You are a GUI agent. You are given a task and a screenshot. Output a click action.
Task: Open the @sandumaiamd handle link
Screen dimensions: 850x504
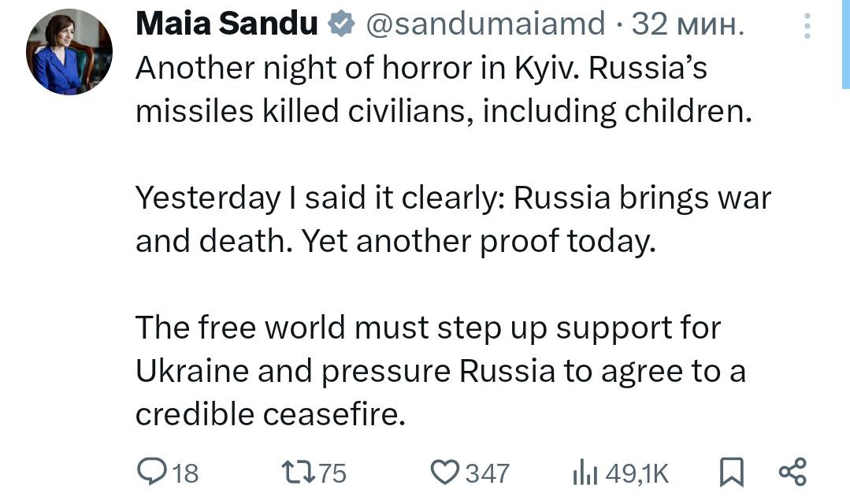tap(485, 24)
